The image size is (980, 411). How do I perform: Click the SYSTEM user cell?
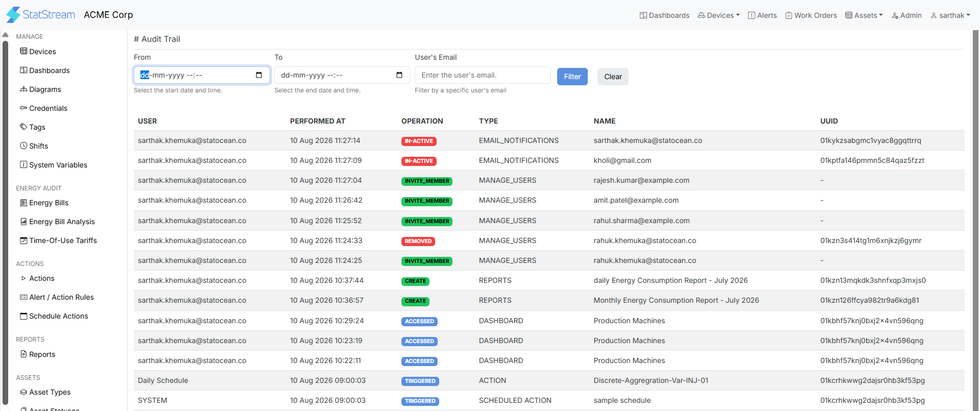153,400
